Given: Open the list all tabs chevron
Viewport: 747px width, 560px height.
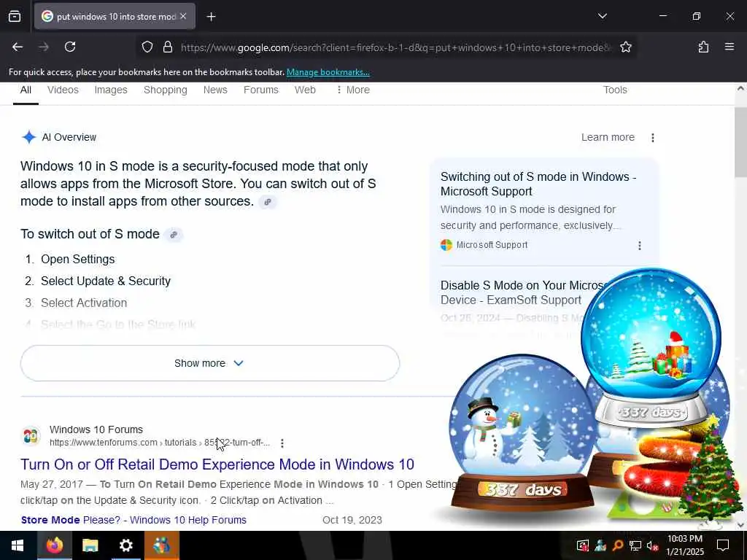Looking at the screenshot, I should (x=602, y=16).
